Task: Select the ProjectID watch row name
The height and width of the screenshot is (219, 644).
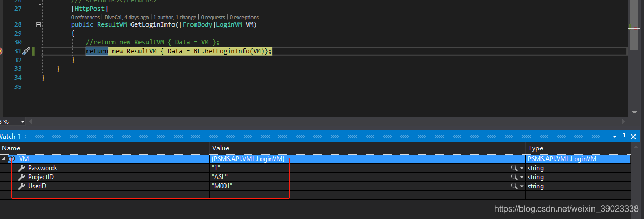Action: pos(41,177)
